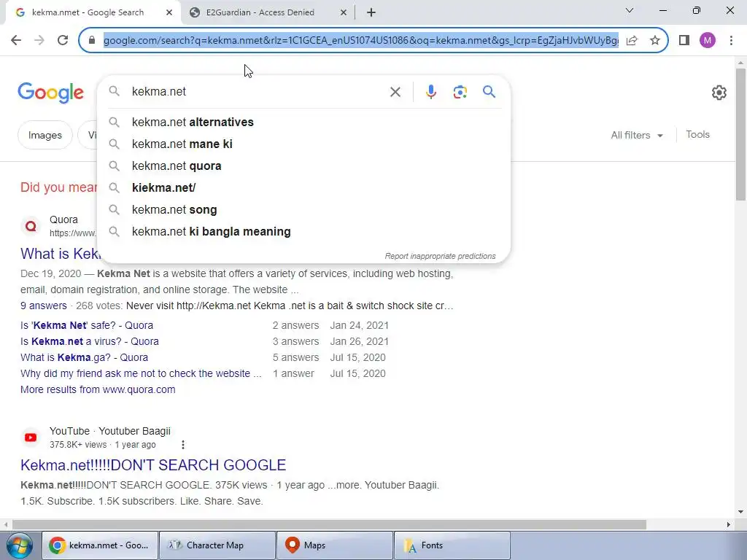Go back using the browser back arrow
747x560 pixels.
(16, 40)
